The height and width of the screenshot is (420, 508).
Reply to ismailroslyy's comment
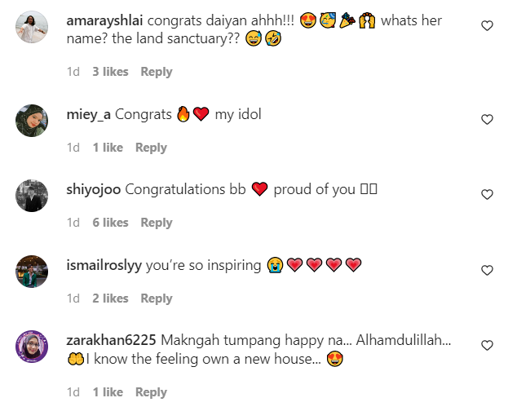pos(157,298)
